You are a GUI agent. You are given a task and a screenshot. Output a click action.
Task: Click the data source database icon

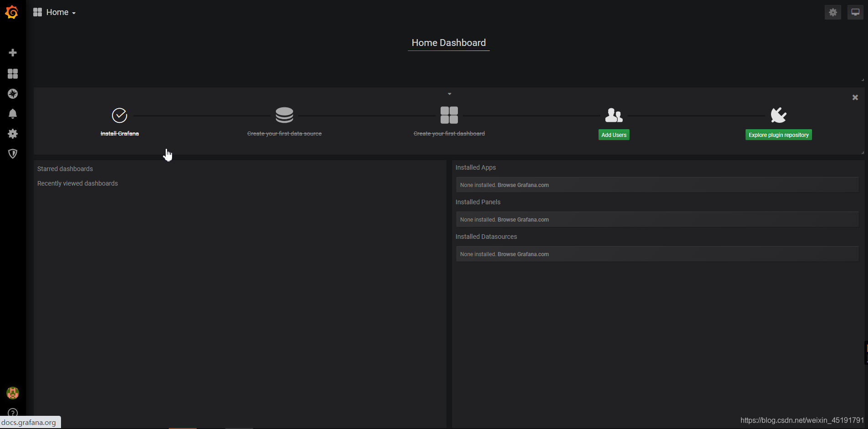click(x=284, y=115)
